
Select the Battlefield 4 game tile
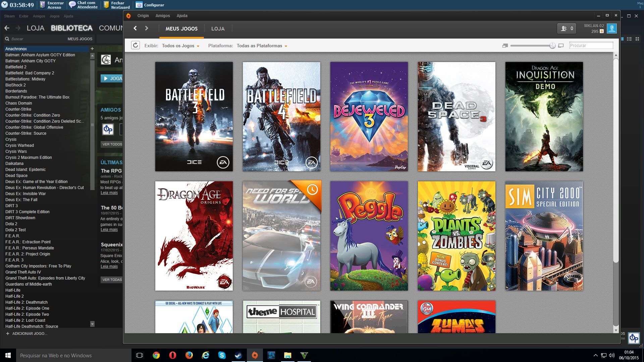click(x=281, y=117)
